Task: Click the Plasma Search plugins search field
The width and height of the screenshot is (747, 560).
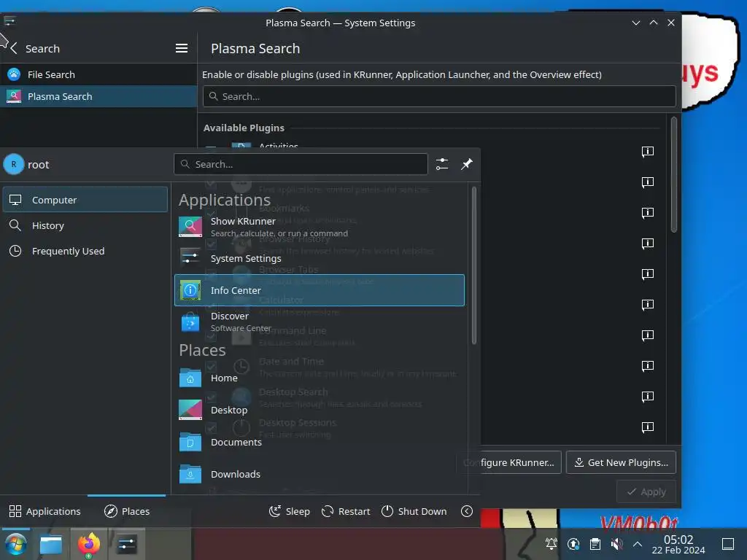Action: pyautogui.click(x=439, y=96)
